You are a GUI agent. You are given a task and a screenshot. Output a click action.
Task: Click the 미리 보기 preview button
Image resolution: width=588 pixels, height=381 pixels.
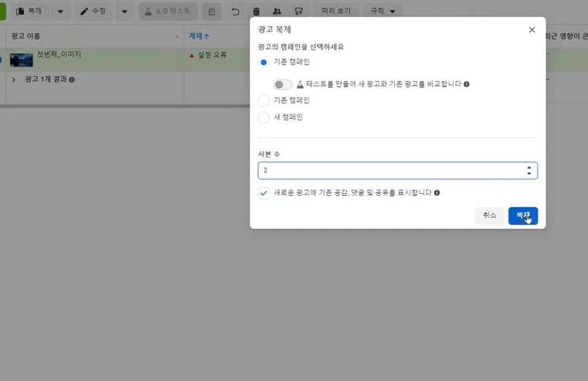point(336,11)
